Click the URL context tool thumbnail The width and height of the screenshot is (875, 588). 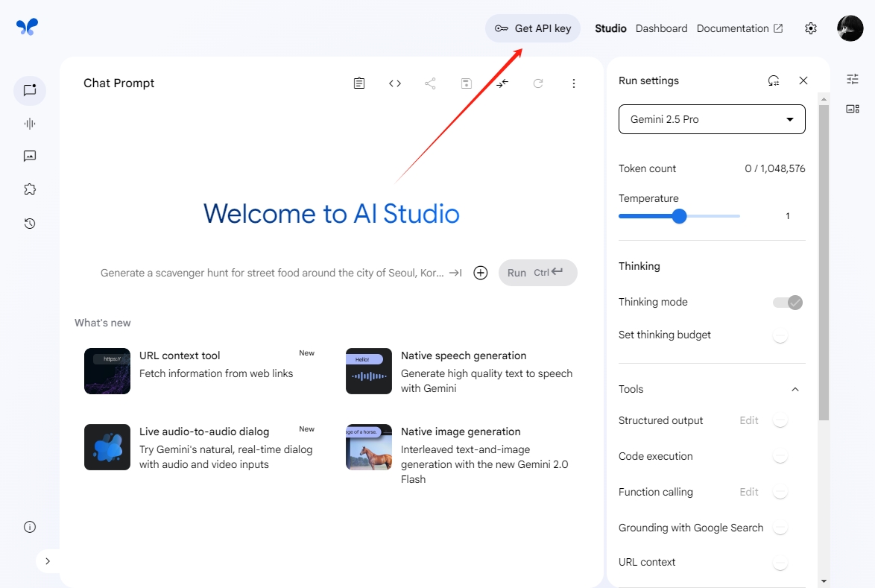(x=107, y=371)
